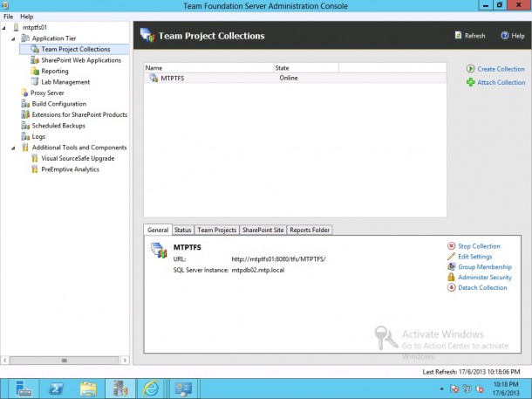532x399 pixels.
Task: Click the Proxy Server icon
Action: tap(24, 93)
